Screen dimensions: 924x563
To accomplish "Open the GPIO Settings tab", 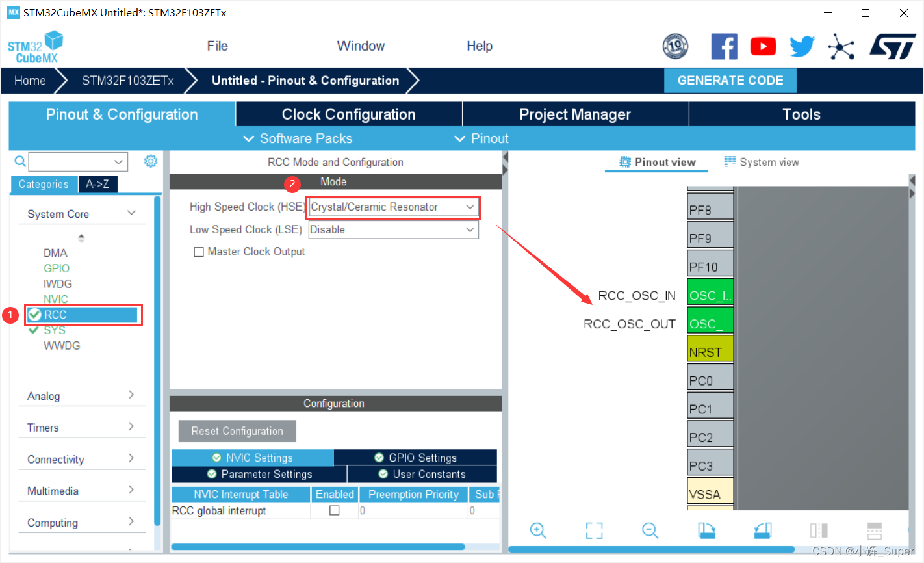I will pyautogui.click(x=415, y=458).
